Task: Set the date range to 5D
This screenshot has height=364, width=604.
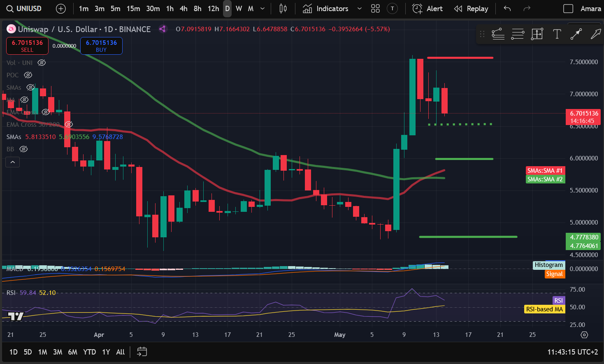Action: pos(28,352)
